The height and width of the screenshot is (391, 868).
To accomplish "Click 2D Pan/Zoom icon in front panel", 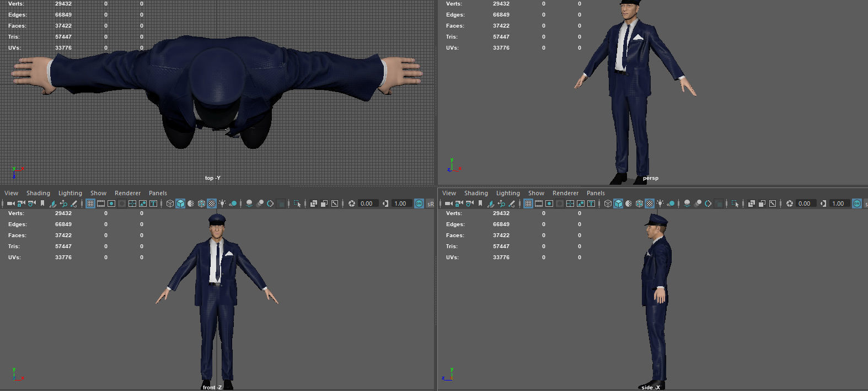I will (63, 203).
